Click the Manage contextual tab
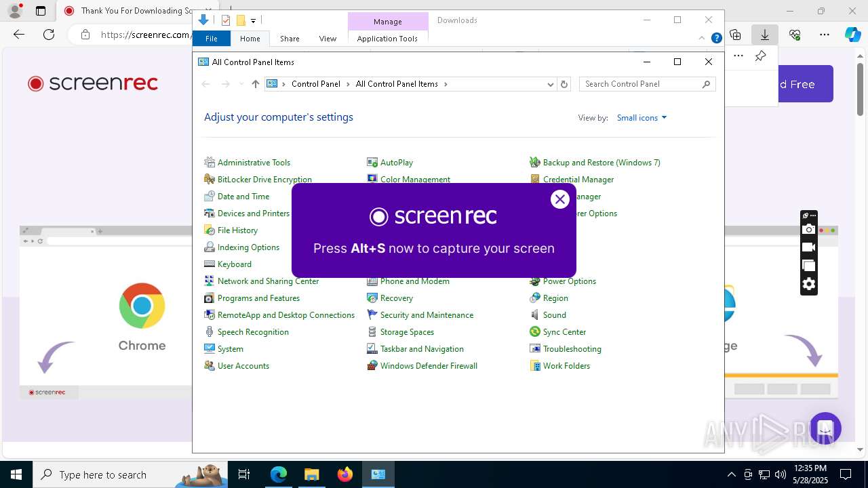 (388, 22)
